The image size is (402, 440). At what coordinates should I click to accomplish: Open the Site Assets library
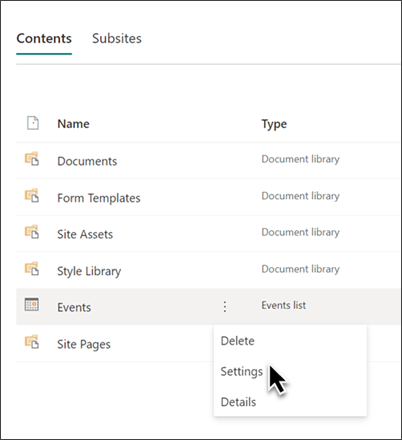click(x=85, y=234)
